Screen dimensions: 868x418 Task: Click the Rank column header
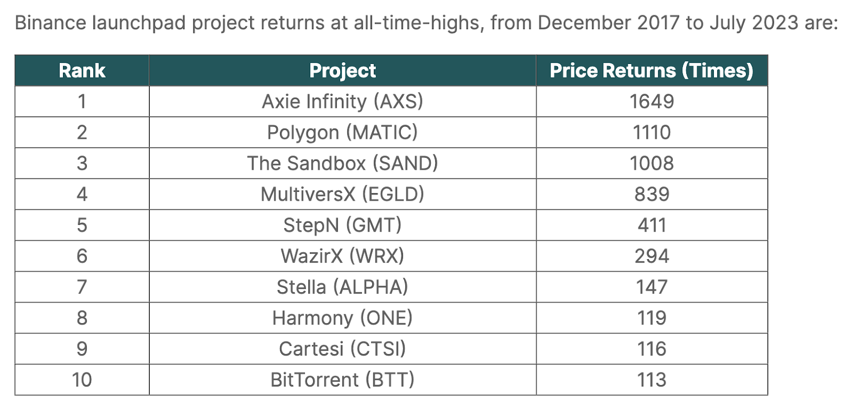pos(82,70)
